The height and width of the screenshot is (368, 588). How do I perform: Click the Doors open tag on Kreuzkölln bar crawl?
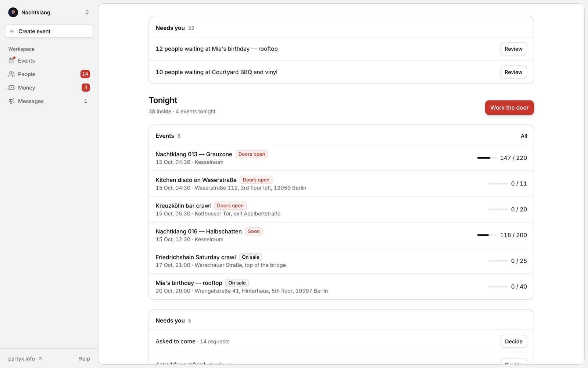(230, 206)
